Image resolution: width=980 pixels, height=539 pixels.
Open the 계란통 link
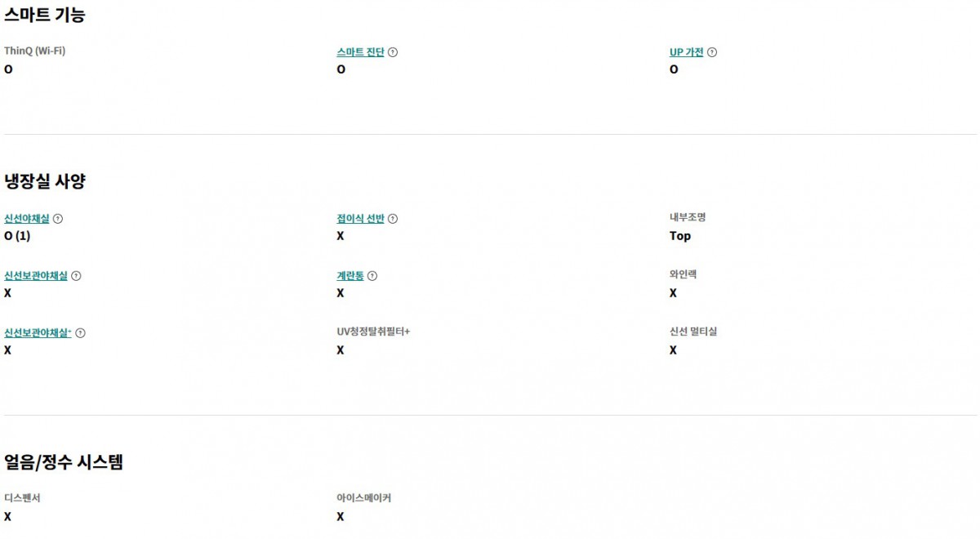point(350,276)
